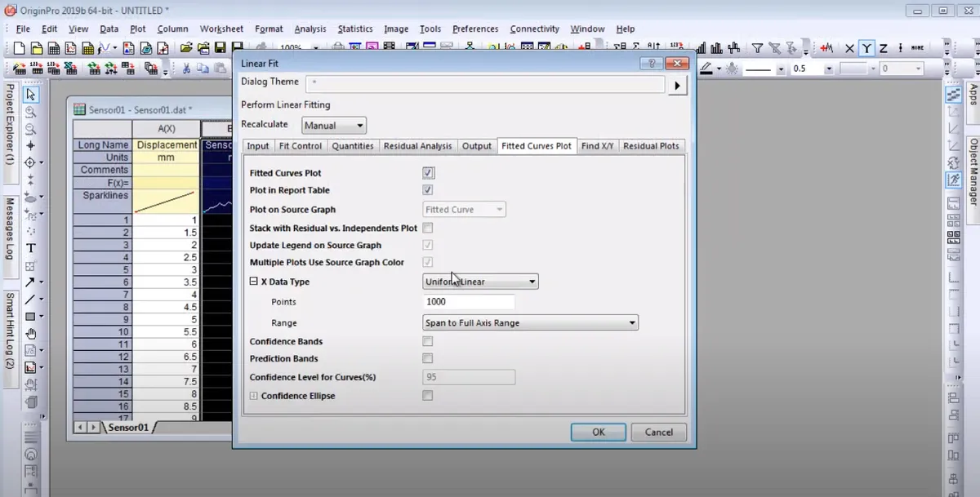980x497 pixels.
Task: Switch to the Residual Analysis tab
Action: [417, 146]
